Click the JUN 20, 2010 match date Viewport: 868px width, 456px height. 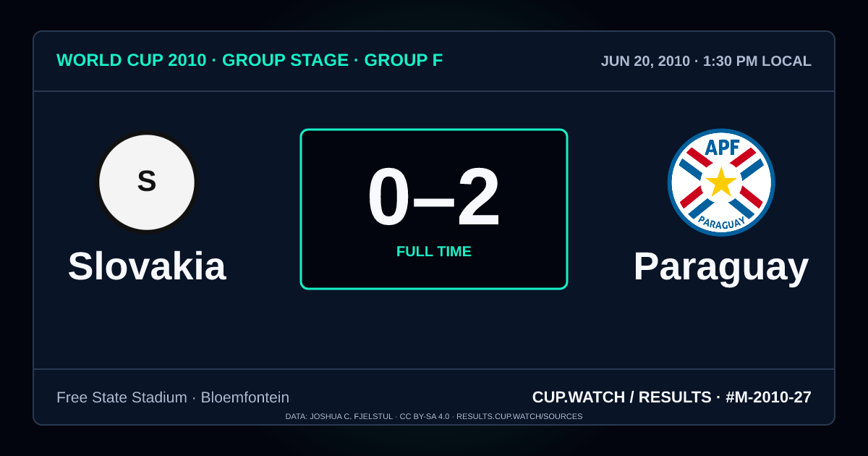[x=645, y=61]
